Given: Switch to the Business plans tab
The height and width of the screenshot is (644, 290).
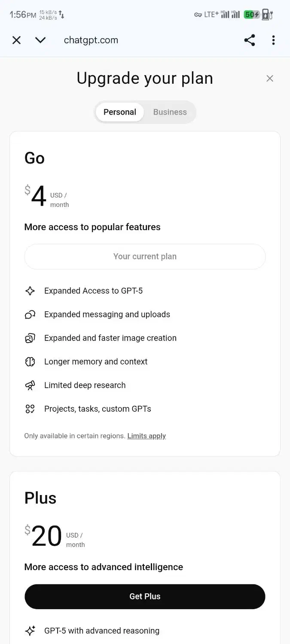Looking at the screenshot, I should point(170,112).
